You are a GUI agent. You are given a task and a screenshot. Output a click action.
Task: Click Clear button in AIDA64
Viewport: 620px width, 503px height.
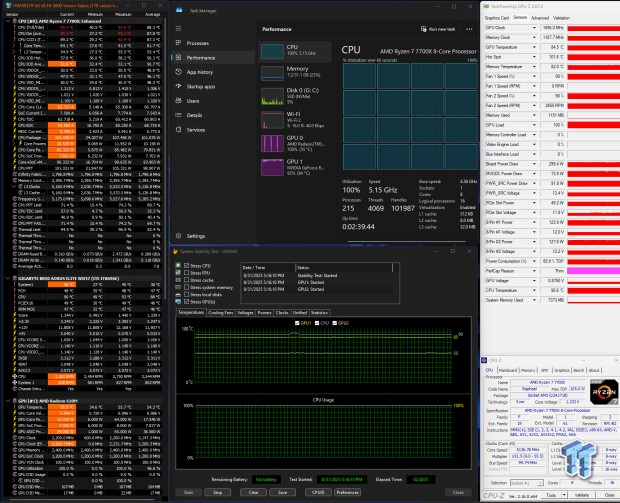[x=253, y=493]
